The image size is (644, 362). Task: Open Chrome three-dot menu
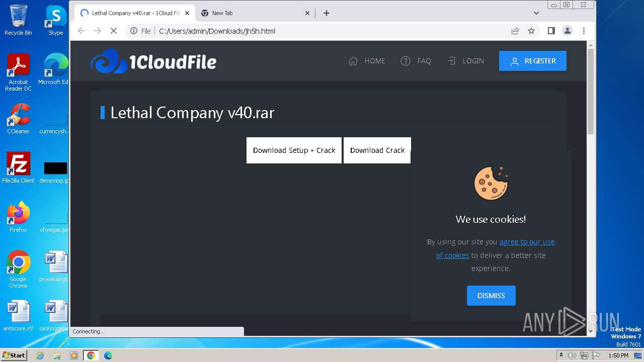coord(584,31)
